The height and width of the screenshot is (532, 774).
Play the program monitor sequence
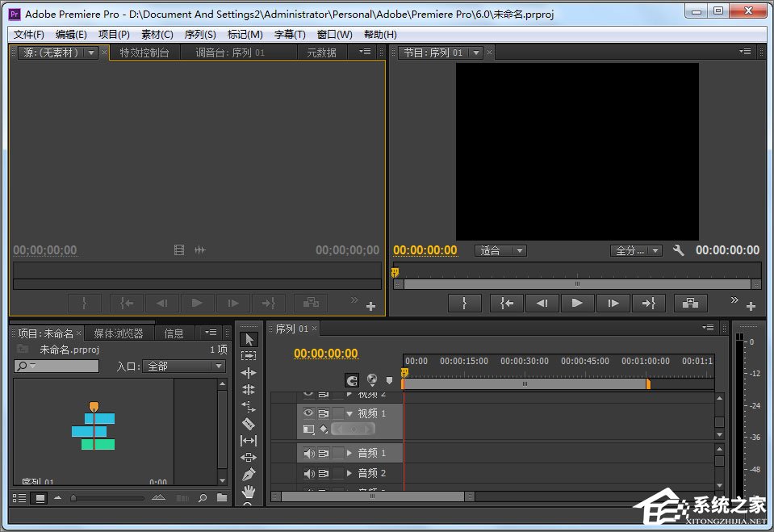click(576, 303)
